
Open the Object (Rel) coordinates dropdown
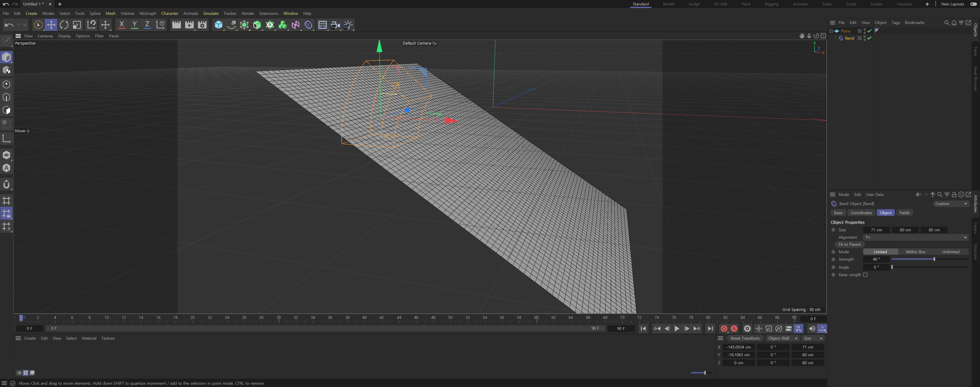(x=782, y=338)
